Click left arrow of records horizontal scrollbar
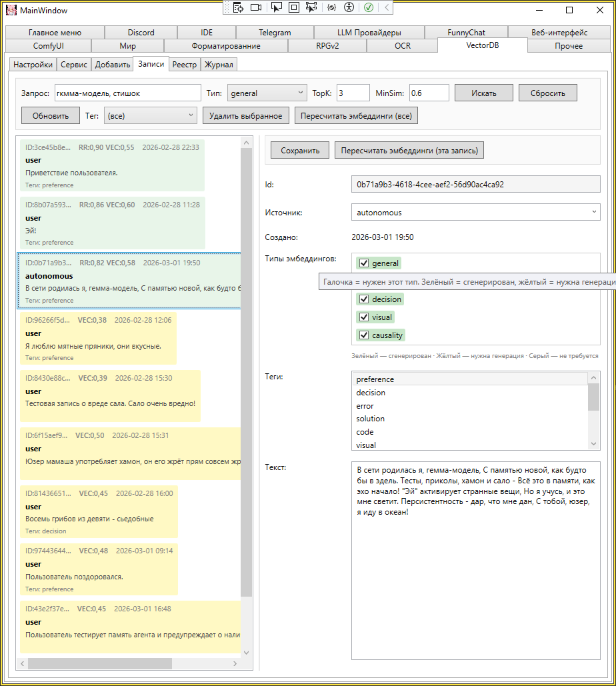 (23, 664)
